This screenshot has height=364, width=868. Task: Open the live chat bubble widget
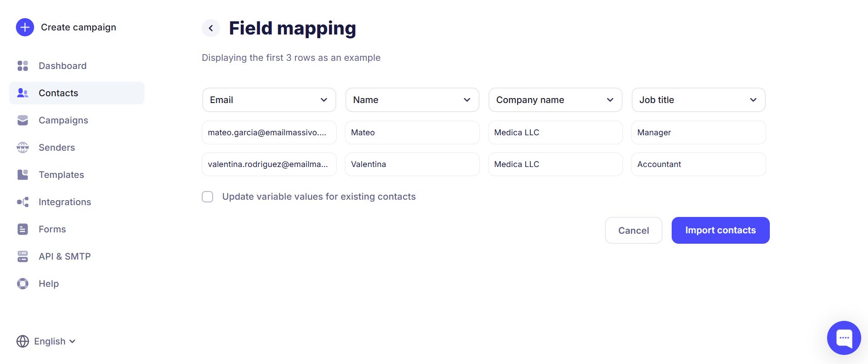[843, 338]
